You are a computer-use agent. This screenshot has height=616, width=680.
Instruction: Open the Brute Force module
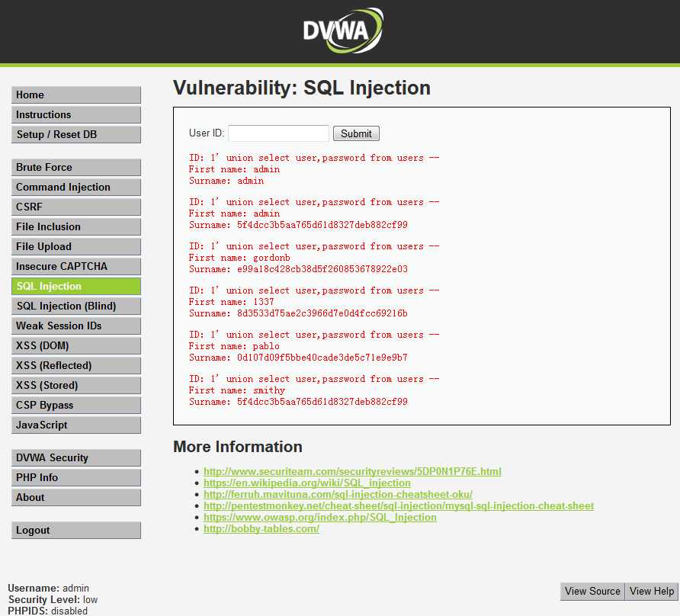pyautogui.click(x=76, y=167)
